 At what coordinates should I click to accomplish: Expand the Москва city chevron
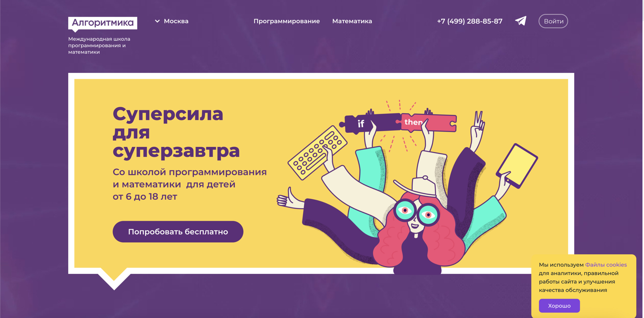click(157, 21)
